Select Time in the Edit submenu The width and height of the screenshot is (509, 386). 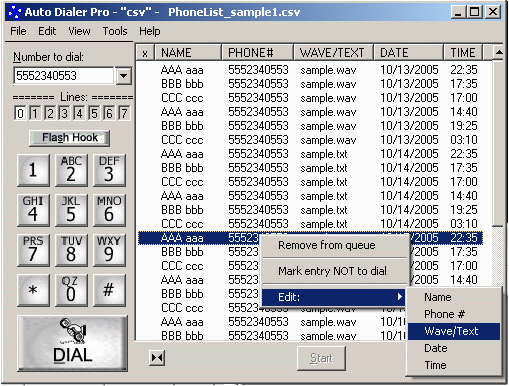[x=454, y=365]
